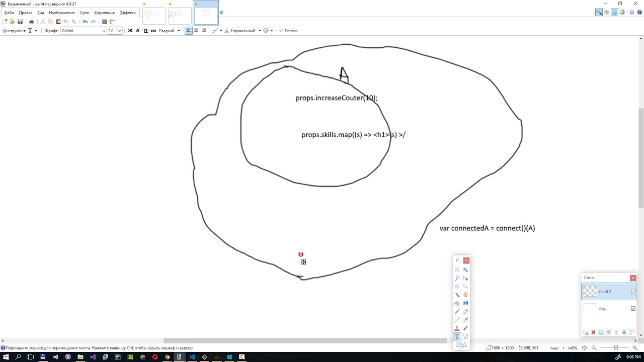The width and height of the screenshot is (644, 362).
Task: Select the Move Selection tool
Action: click(465, 278)
